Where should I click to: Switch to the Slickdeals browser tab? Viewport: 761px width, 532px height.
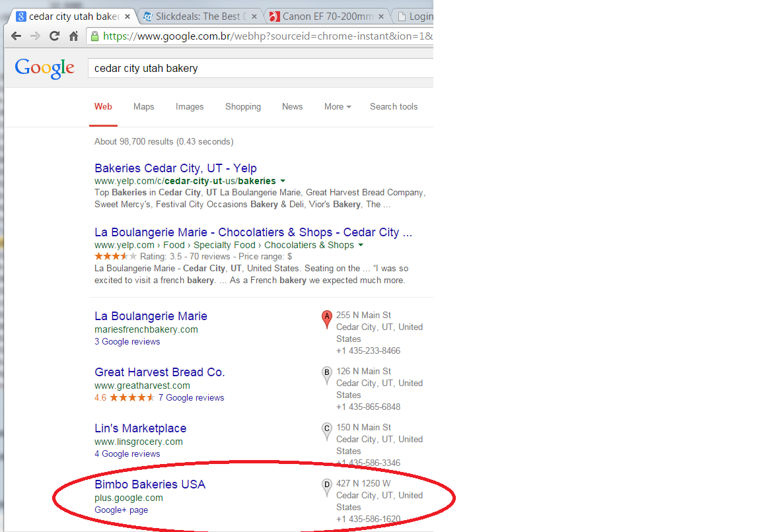(x=201, y=17)
